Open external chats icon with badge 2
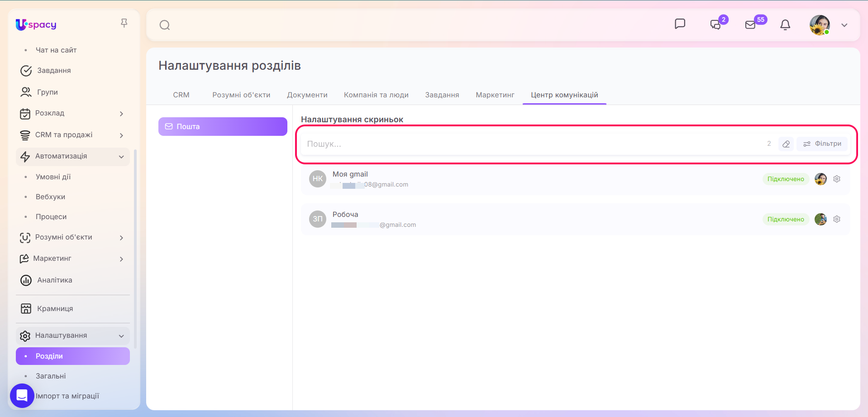This screenshot has width=868, height=417. (716, 24)
